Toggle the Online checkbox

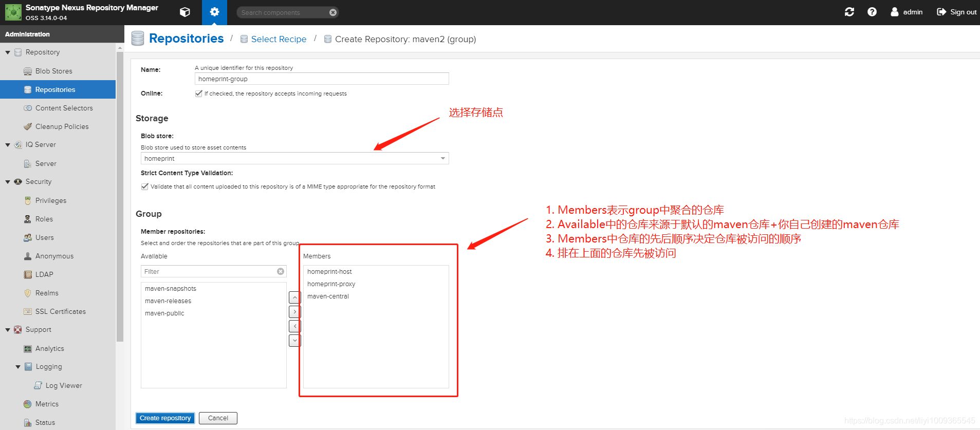198,94
